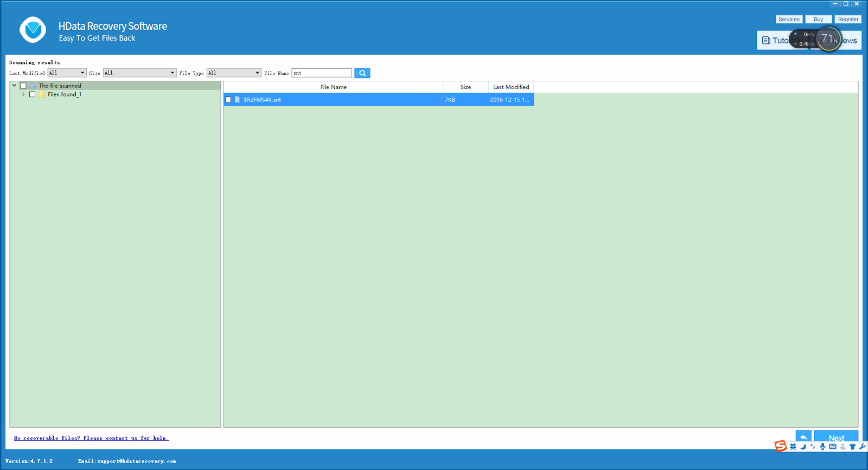
Task: Check the box for $R2FMS4K.snt
Action: coord(228,100)
